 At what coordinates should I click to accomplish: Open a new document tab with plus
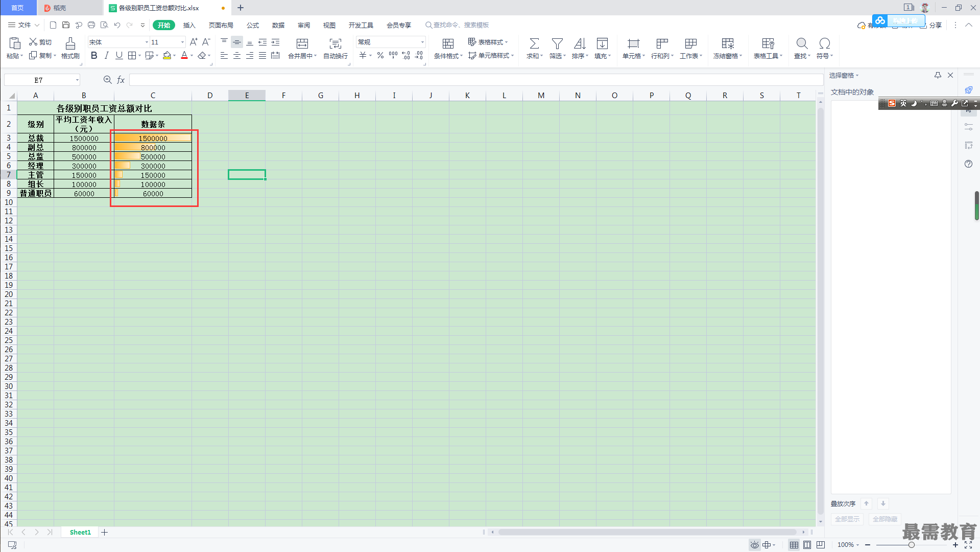pyautogui.click(x=241, y=8)
